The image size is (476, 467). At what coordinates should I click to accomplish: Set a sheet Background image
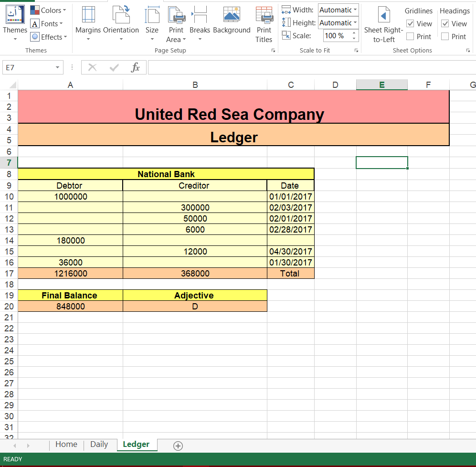coord(232,21)
